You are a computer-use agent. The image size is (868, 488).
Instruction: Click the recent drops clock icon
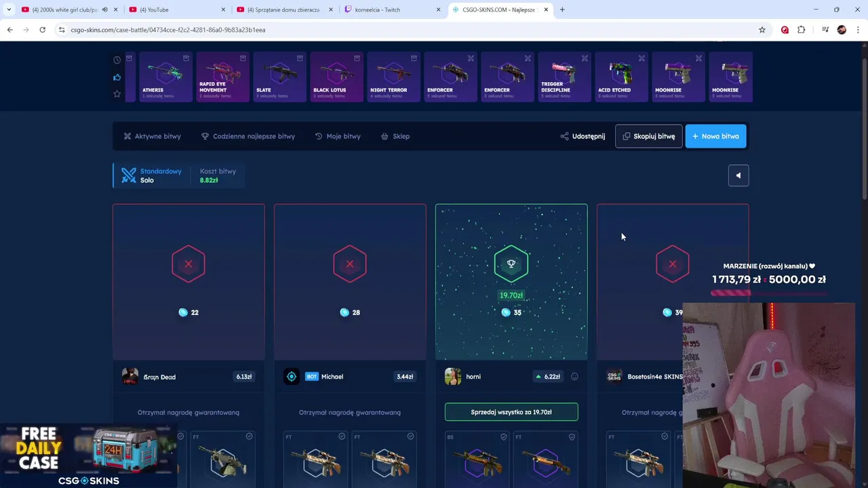click(117, 60)
